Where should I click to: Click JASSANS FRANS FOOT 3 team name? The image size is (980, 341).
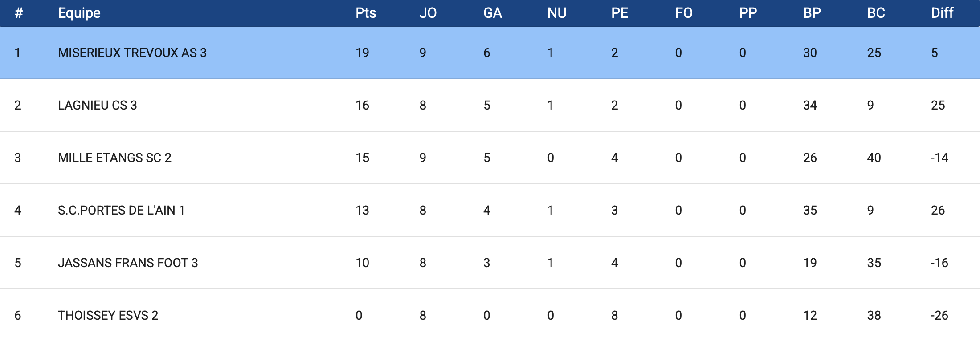[x=128, y=263]
